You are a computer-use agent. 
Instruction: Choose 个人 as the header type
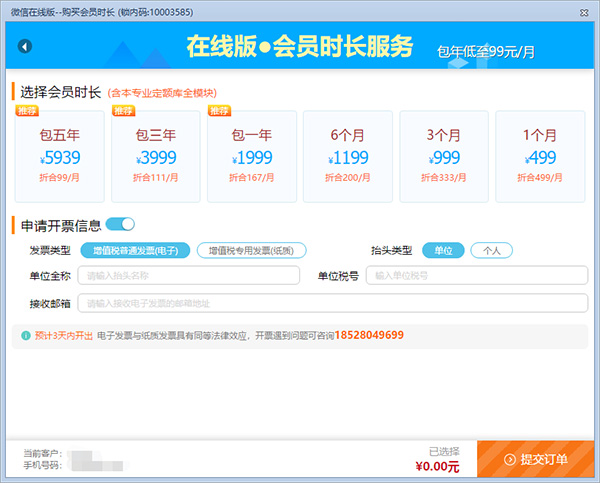coord(492,250)
